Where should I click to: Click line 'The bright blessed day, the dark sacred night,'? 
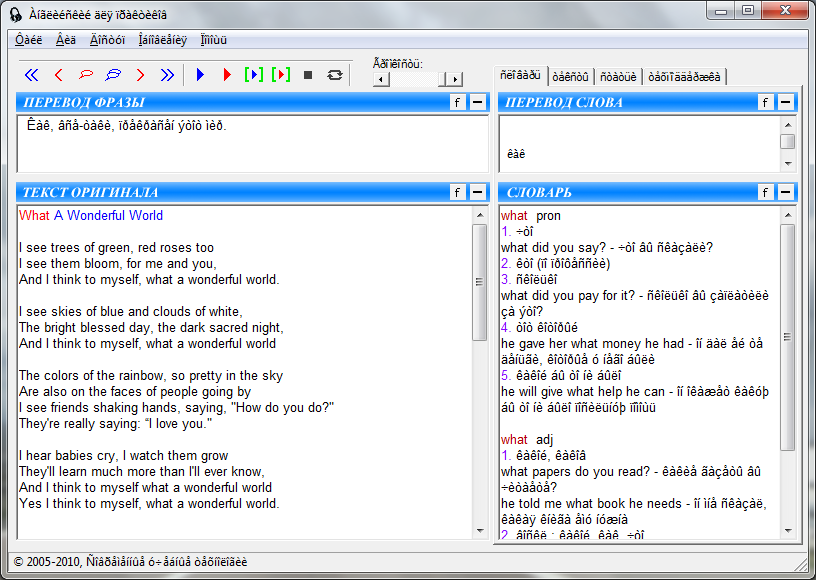[x=151, y=328]
